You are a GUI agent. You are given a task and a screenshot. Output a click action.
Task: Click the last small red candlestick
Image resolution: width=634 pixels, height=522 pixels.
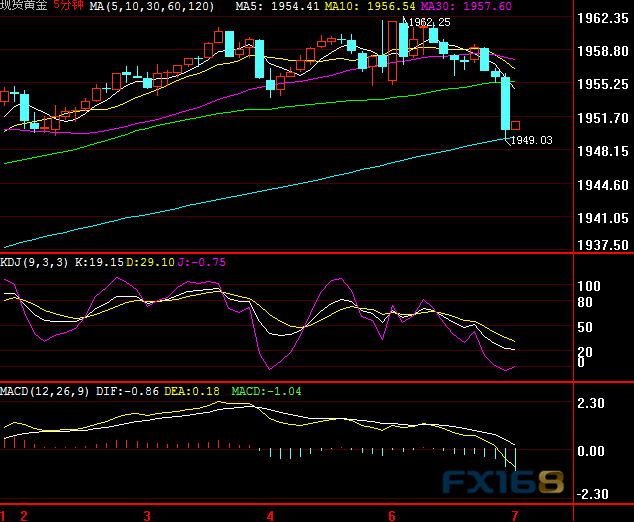click(515, 125)
